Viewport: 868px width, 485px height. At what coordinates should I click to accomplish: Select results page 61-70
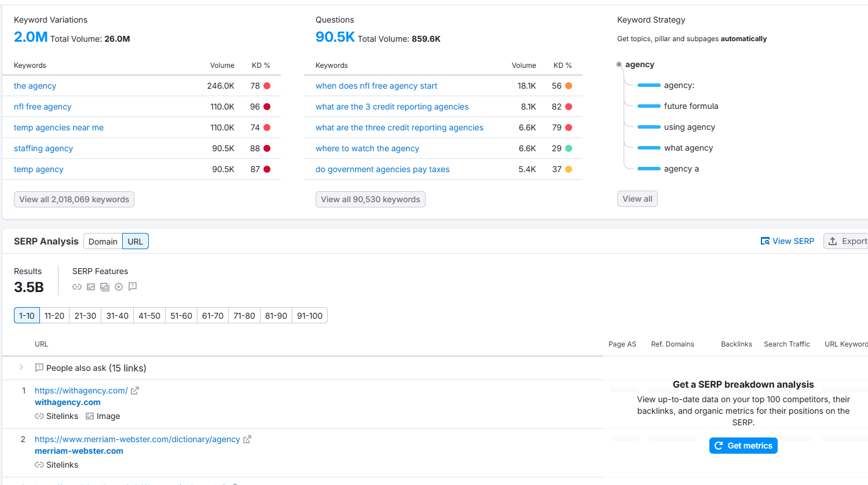click(x=213, y=315)
